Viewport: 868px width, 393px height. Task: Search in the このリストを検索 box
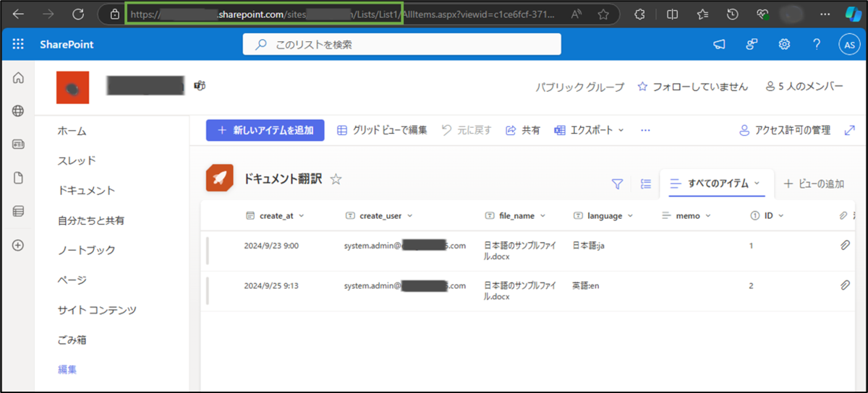(401, 45)
